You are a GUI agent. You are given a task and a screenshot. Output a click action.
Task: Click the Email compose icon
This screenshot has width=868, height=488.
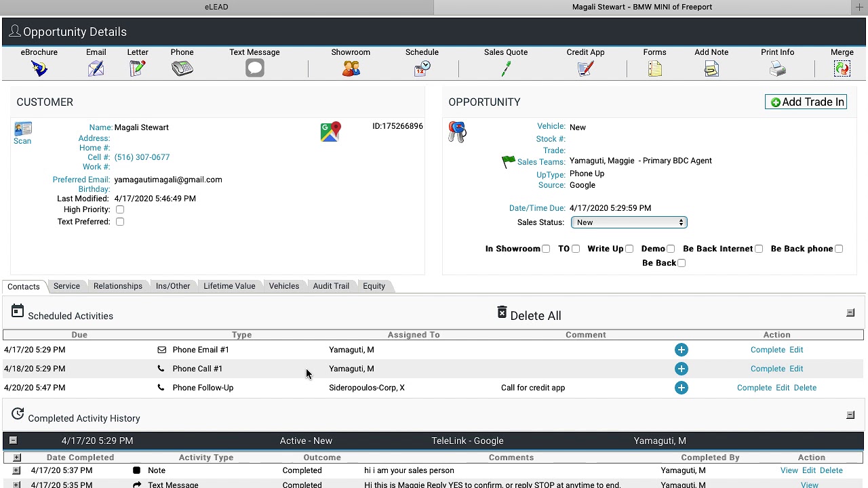point(96,68)
